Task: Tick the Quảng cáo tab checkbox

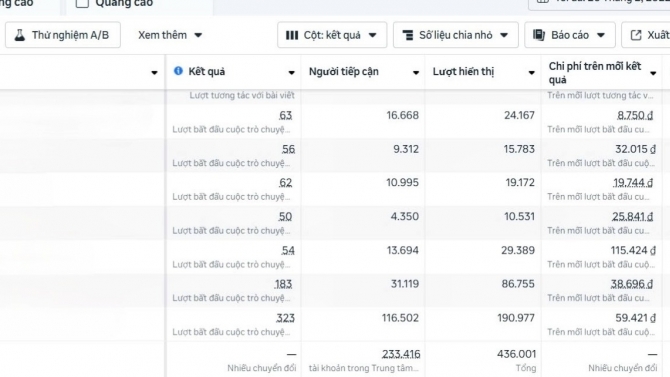Action: pos(82,3)
